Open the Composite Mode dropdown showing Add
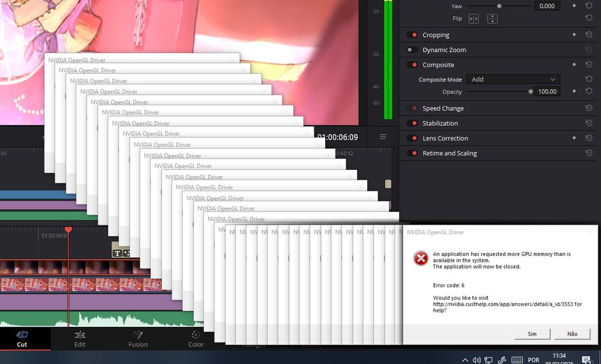 pyautogui.click(x=513, y=79)
